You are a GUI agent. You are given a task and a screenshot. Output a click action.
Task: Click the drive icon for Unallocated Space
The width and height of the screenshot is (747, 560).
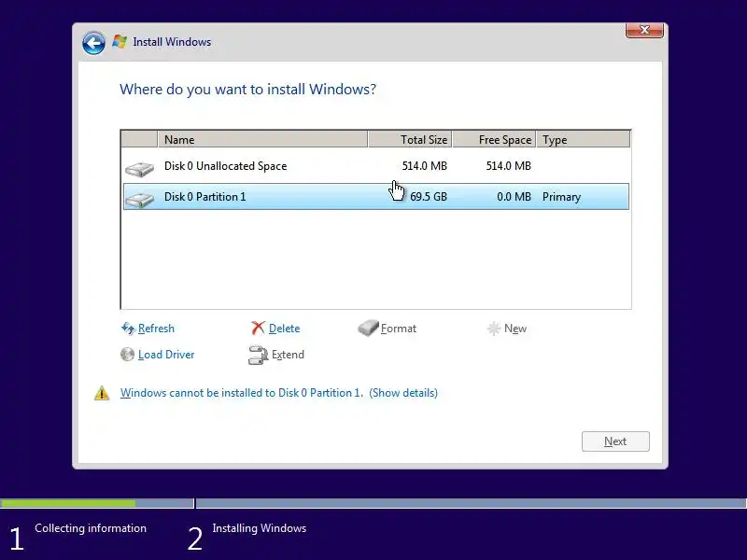(139, 169)
